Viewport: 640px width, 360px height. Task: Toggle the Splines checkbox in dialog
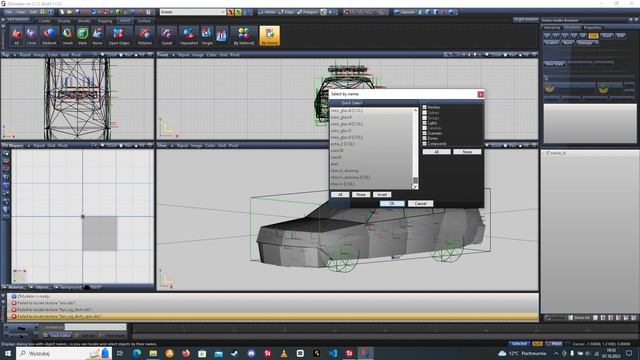(424, 112)
